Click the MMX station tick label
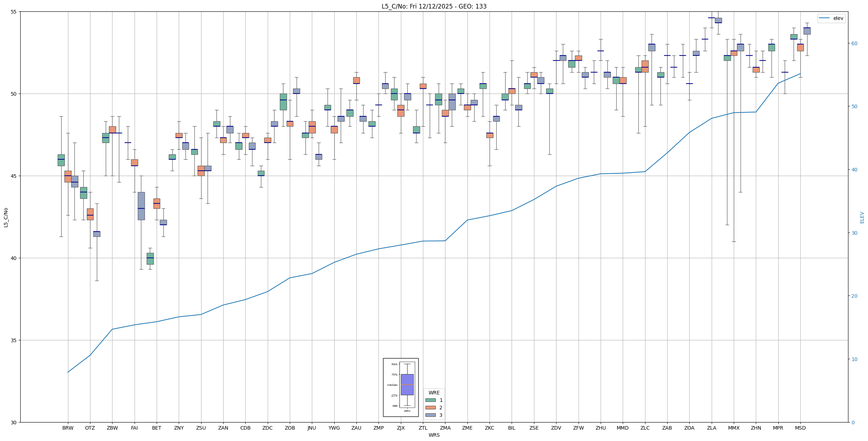 (733, 428)
